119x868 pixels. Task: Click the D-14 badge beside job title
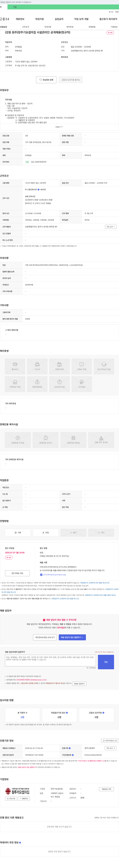110,33
